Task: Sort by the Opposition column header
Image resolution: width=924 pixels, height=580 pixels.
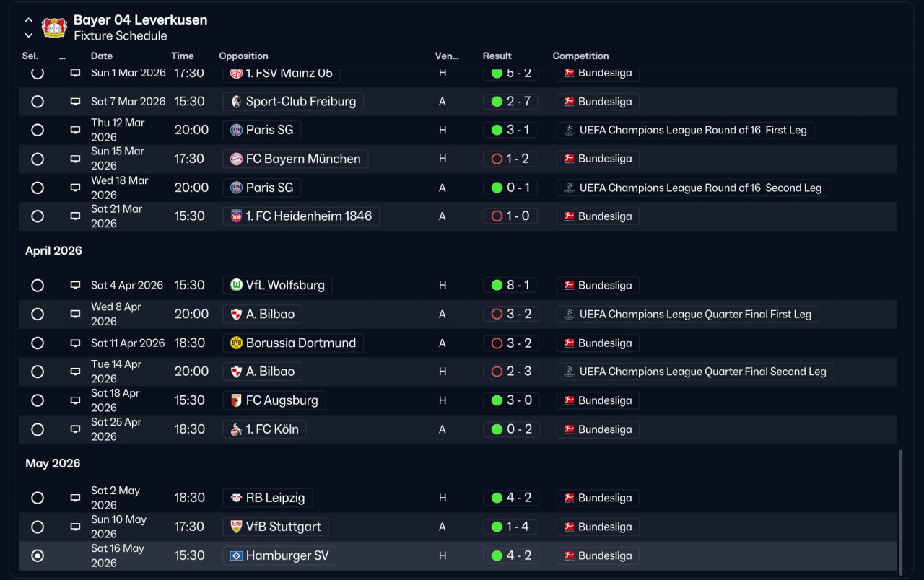Action: pos(243,56)
